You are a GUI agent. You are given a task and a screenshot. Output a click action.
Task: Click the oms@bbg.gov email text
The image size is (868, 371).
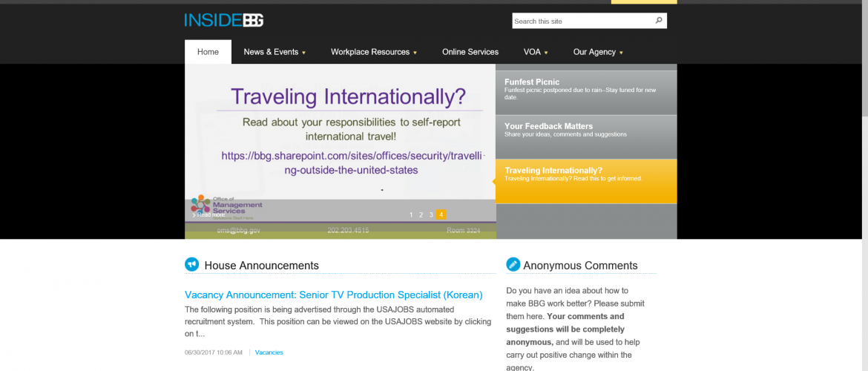[x=239, y=230]
